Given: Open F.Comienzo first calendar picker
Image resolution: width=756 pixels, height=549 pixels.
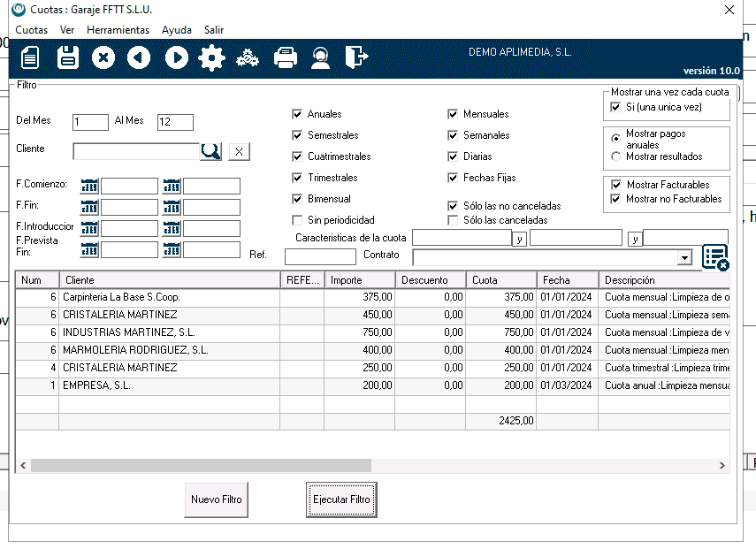Looking at the screenshot, I should click(89, 186).
